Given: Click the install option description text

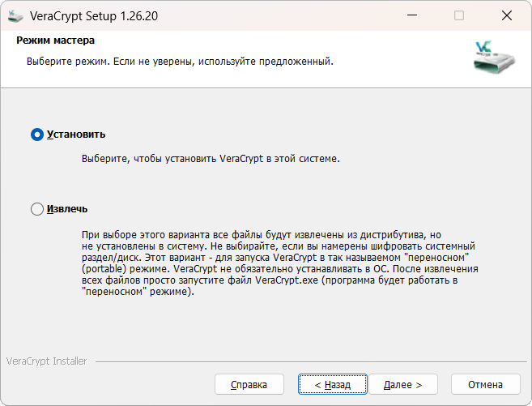Looking at the screenshot, I should tap(211, 158).
